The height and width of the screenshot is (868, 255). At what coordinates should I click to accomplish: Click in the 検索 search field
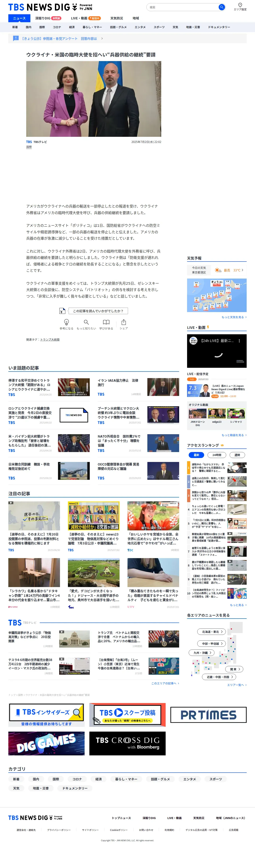(182, 7)
